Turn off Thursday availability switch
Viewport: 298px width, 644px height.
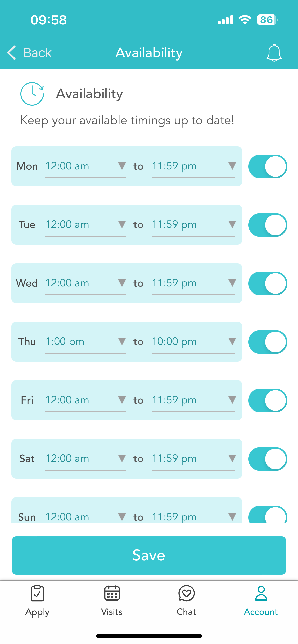point(268,342)
